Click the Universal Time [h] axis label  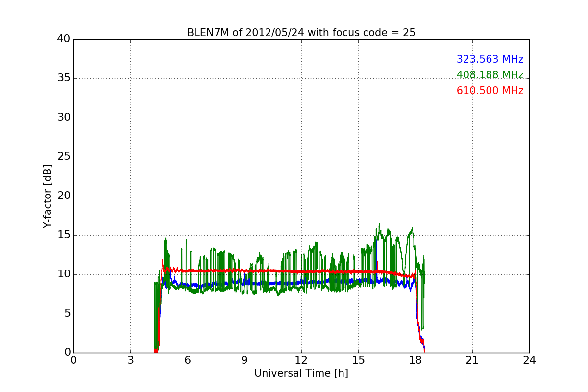tap(301, 373)
